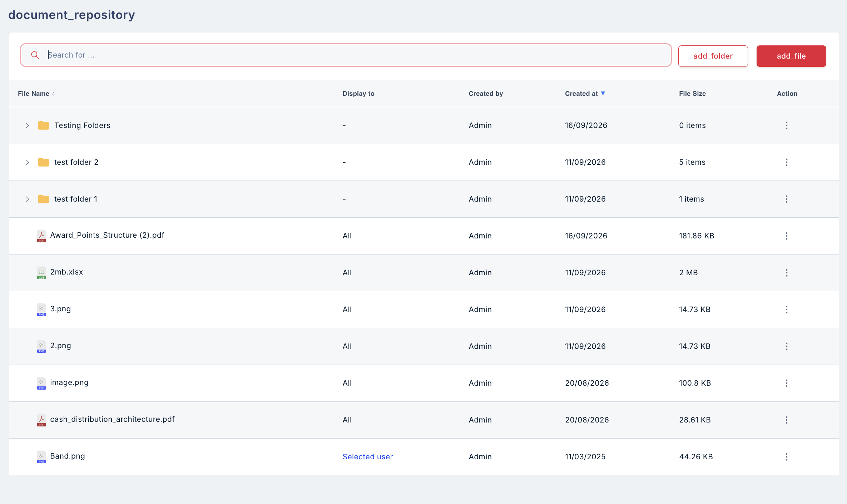Click PDF icon of cash_distribution_architecture.pdf

point(41,420)
